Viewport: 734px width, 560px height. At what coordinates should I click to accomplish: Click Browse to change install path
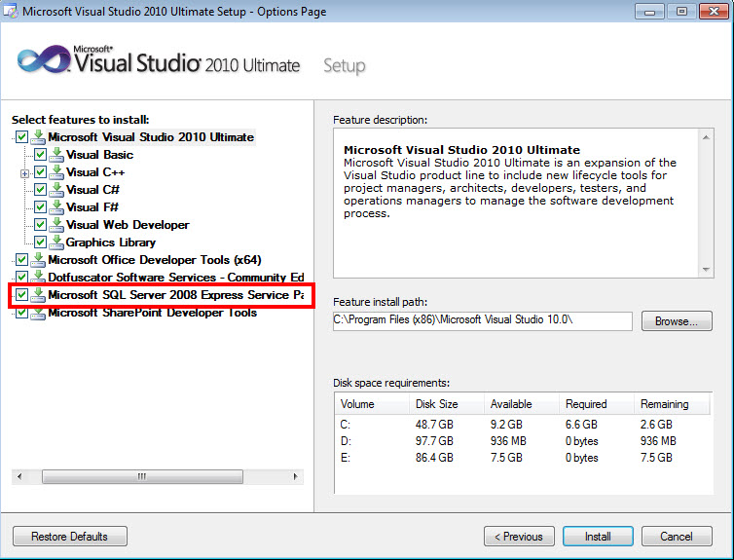tap(677, 321)
